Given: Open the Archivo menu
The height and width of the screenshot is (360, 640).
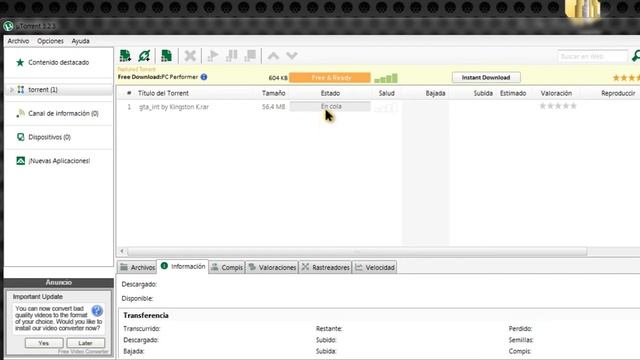Looking at the screenshot, I should [18, 41].
